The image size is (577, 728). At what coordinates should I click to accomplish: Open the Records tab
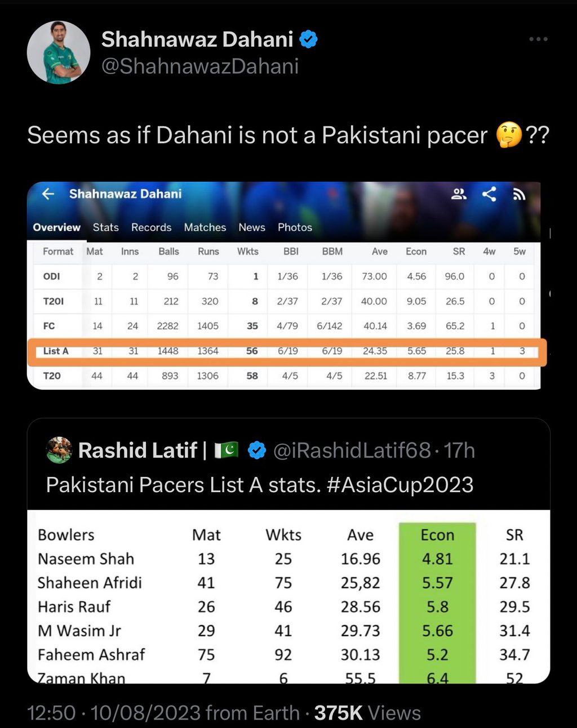(151, 227)
